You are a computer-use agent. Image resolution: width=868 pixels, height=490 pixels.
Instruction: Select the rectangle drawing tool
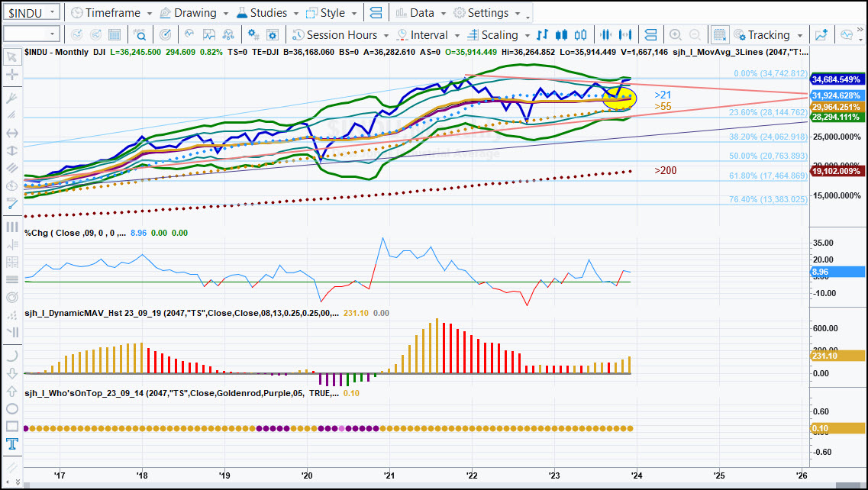click(11, 427)
